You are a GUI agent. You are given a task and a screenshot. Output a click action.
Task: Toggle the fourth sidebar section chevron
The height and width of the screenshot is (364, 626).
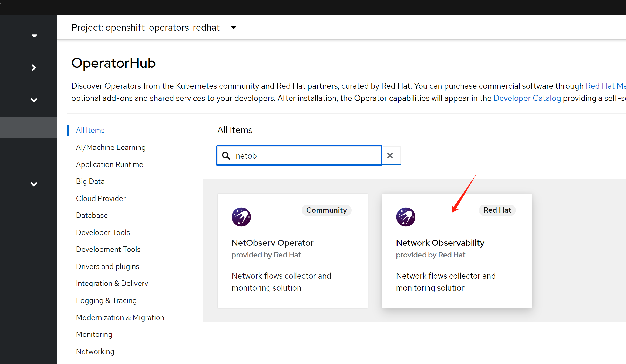click(34, 184)
